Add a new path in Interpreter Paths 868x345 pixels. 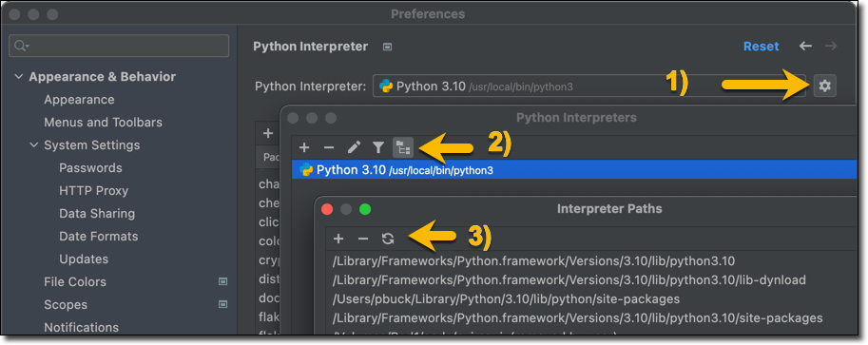[338, 239]
